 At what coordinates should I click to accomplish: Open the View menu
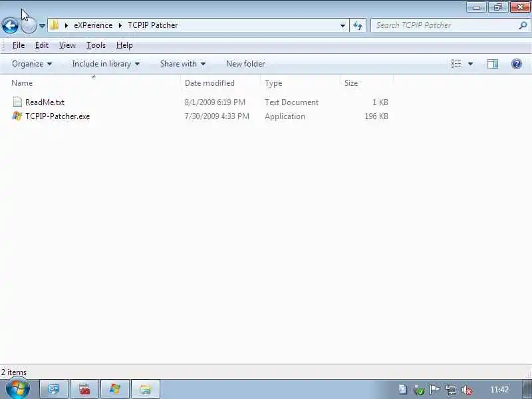pos(67,45)
